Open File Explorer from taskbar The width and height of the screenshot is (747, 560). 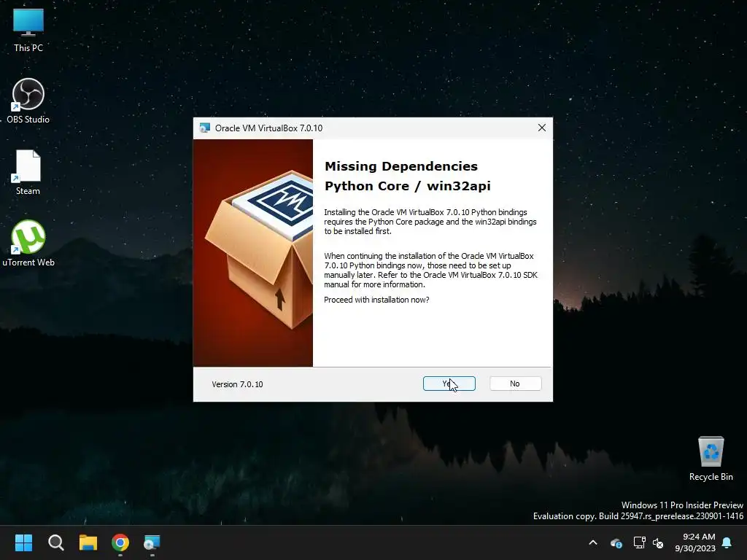(88, 542)
